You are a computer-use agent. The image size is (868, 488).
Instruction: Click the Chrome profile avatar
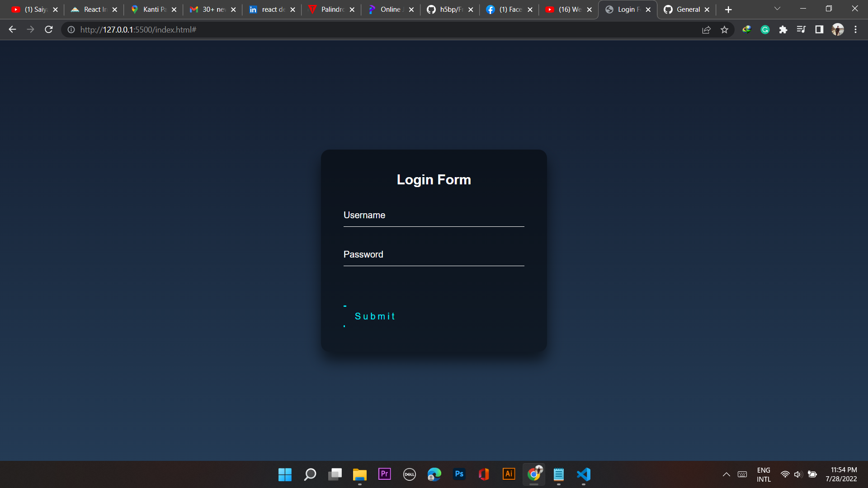(838, 29)
